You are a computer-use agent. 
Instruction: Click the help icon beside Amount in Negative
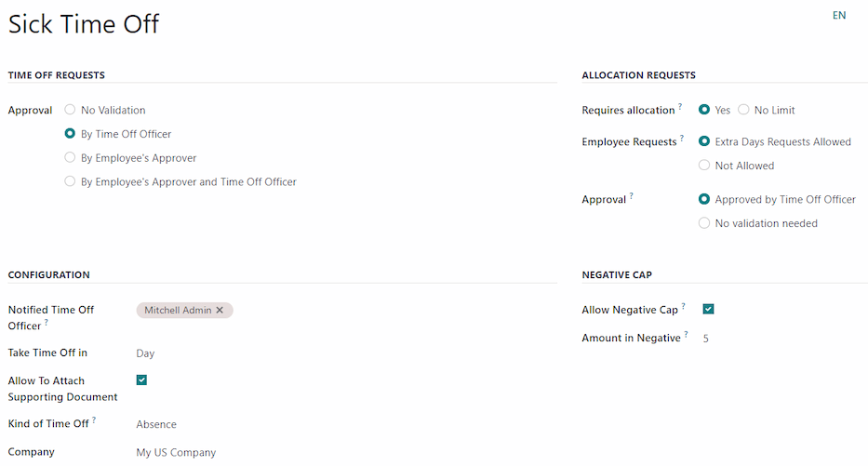[687, 335]
